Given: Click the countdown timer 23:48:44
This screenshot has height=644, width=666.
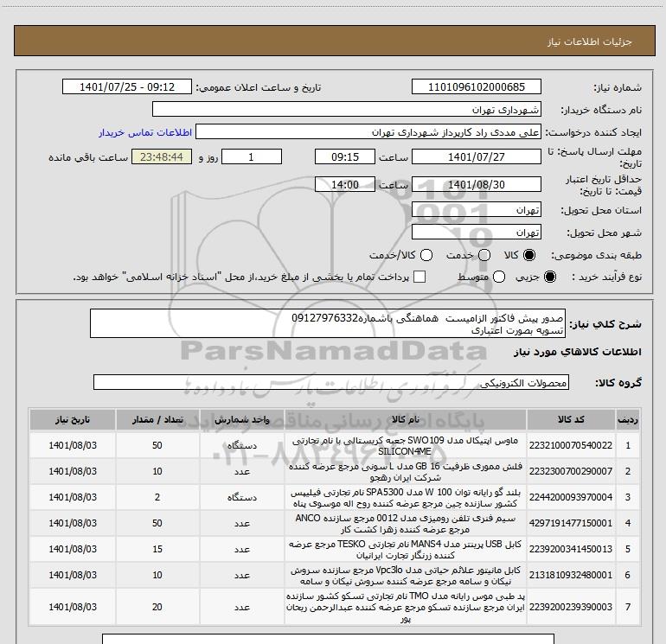Looking at the screenshot, I should (x=162, y=156).
